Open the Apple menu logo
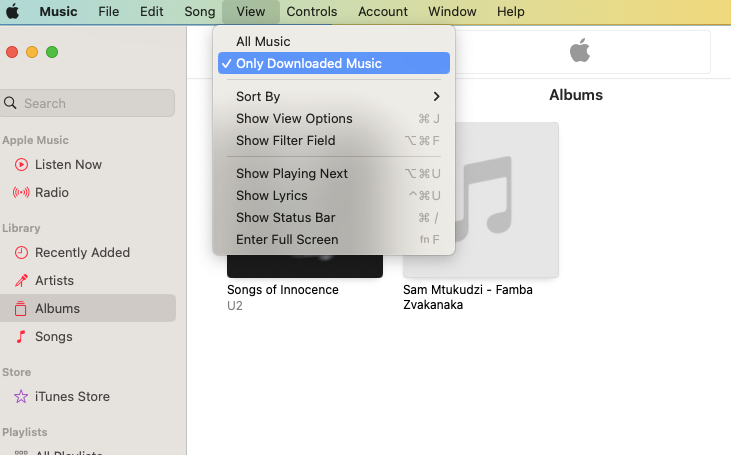 (x=13, y=11)
